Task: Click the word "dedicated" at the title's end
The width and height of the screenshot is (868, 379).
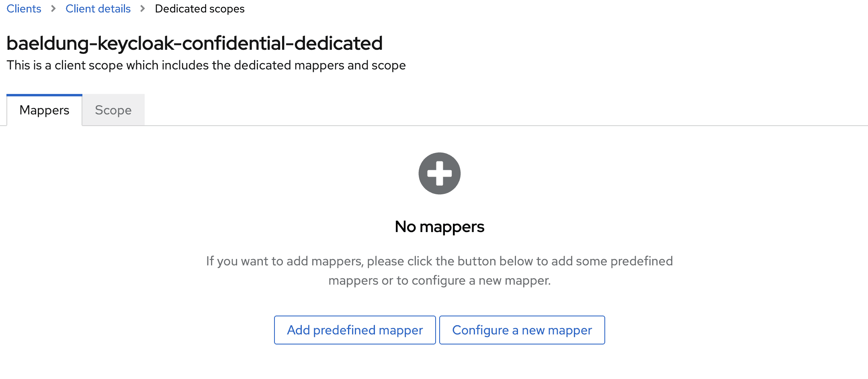Action: (338, 43)
